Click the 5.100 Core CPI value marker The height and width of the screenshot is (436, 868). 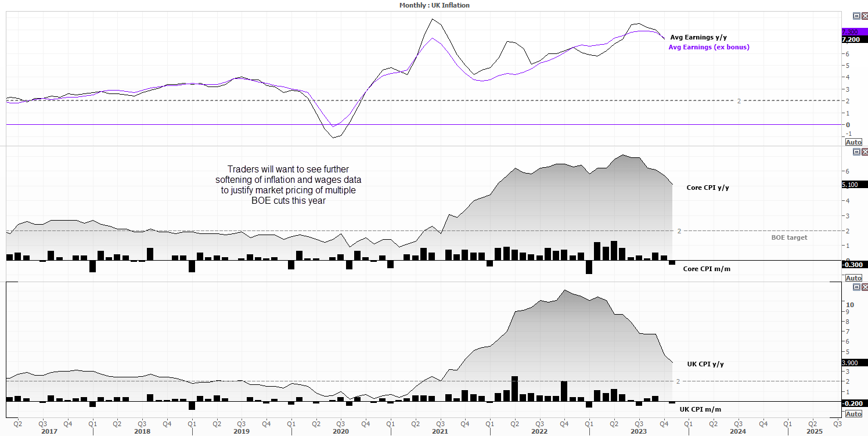pyautogui.click(x=853, y=185)
